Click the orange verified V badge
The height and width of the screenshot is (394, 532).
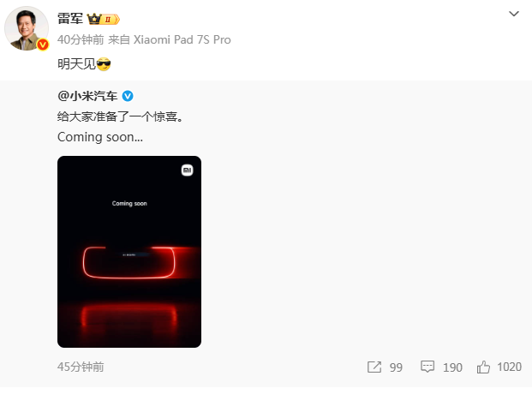(x=43, y=45)
